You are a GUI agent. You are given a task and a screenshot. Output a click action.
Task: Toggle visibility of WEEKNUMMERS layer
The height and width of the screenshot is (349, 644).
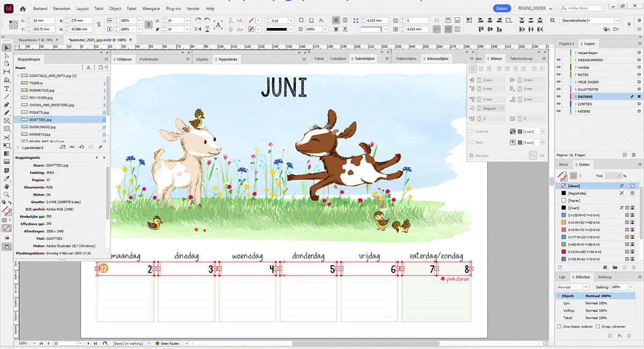point(559,60)
